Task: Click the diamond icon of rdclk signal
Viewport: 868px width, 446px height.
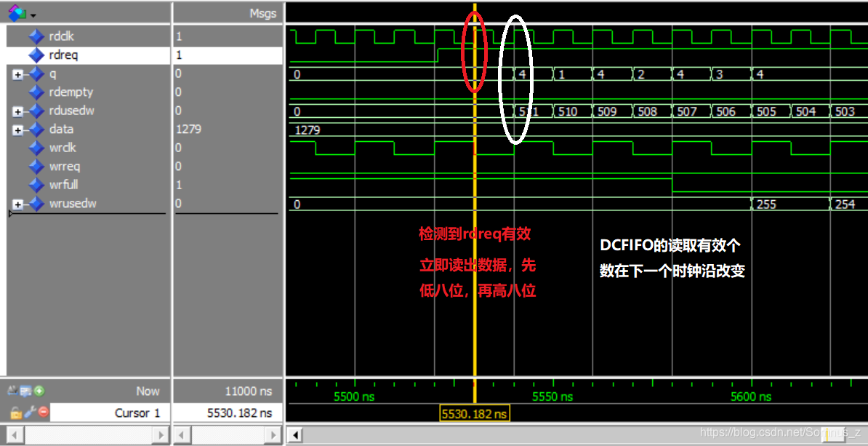Action: click(36, 36)
